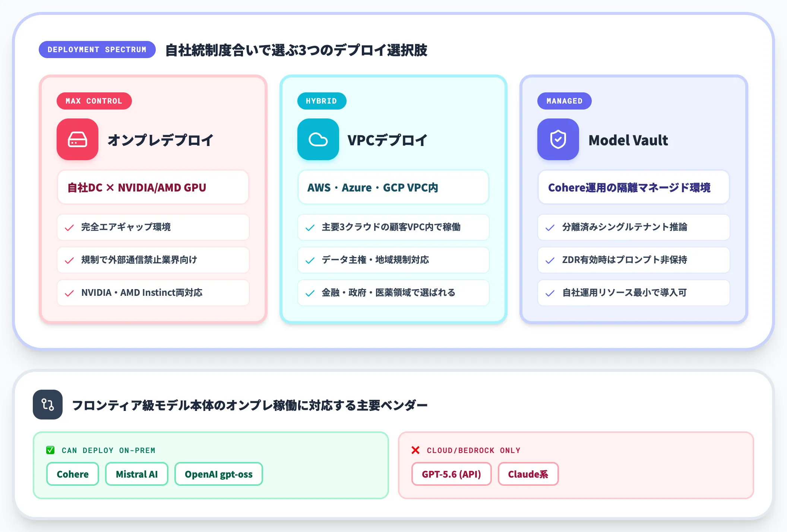Click the red on-prem server icon
Viewport: 787px width, 532px height.
pyautogui.click(x=78, y=139)
